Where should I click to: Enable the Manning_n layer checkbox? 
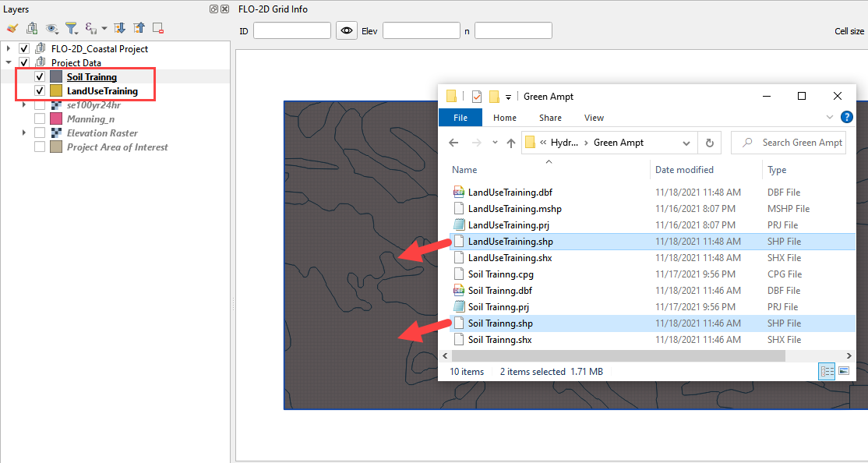click(x=40, y=119)
